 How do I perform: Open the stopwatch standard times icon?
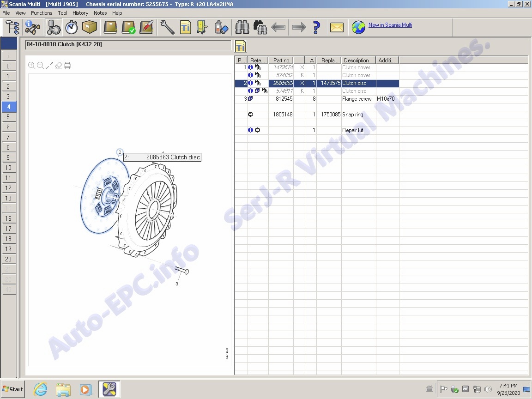coord(72,27)
